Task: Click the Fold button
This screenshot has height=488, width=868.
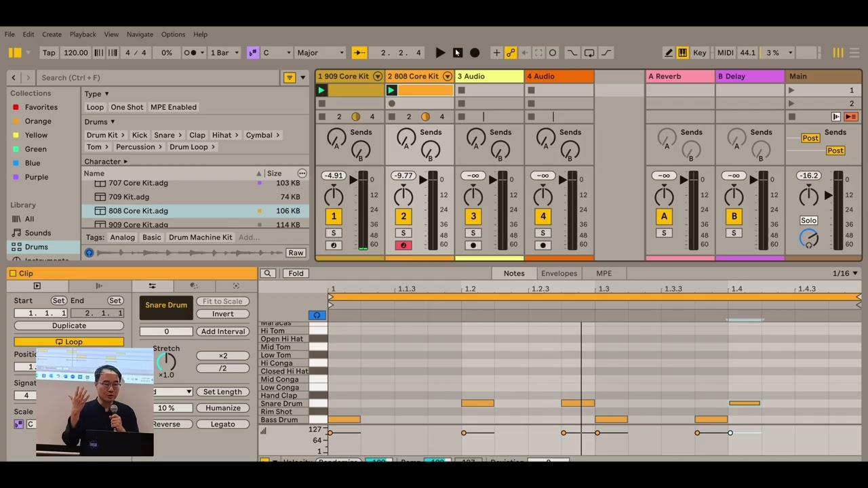Action: tap(296, 274)
